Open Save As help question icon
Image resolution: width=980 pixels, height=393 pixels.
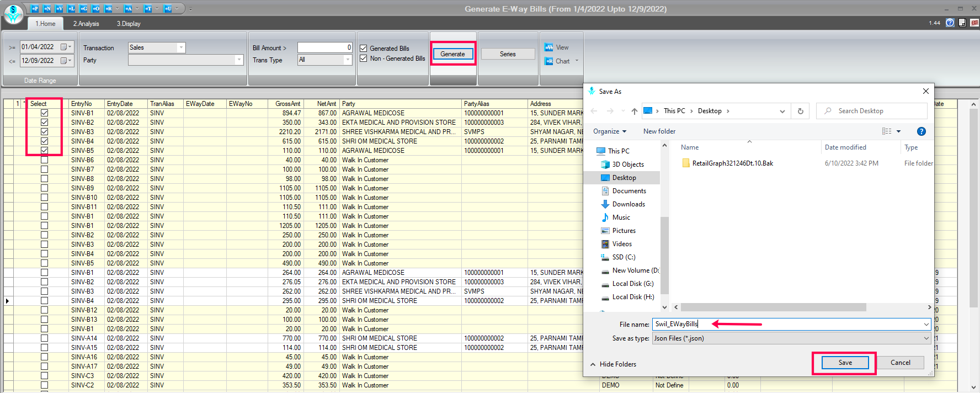[x=921, y=131]
